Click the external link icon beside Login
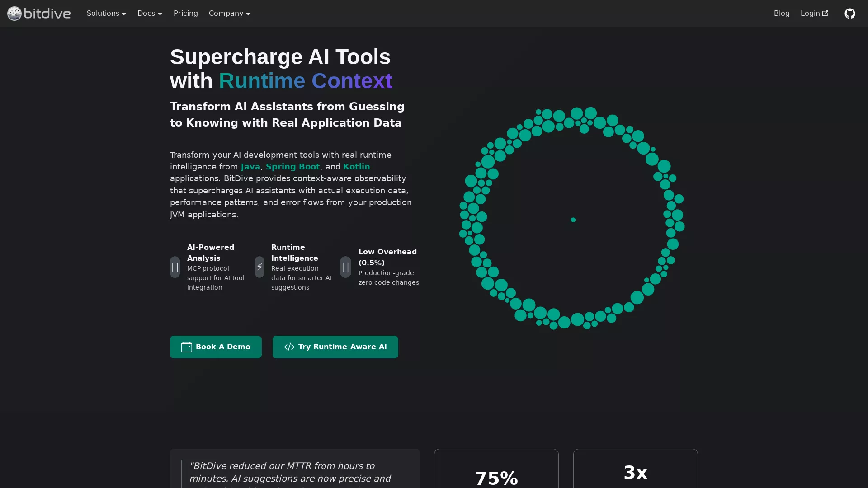Image resolution: width=868 pixels, height=488 pixels. click(826, 13)
